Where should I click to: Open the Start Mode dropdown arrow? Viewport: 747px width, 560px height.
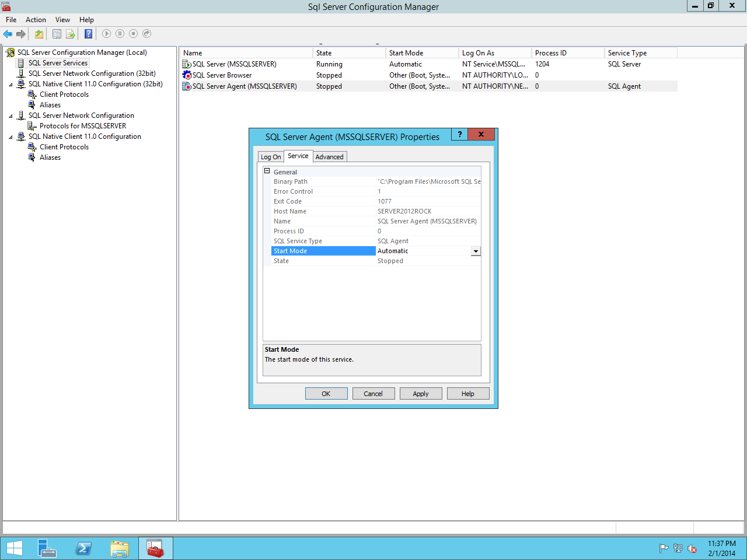(x=476, y=251)
